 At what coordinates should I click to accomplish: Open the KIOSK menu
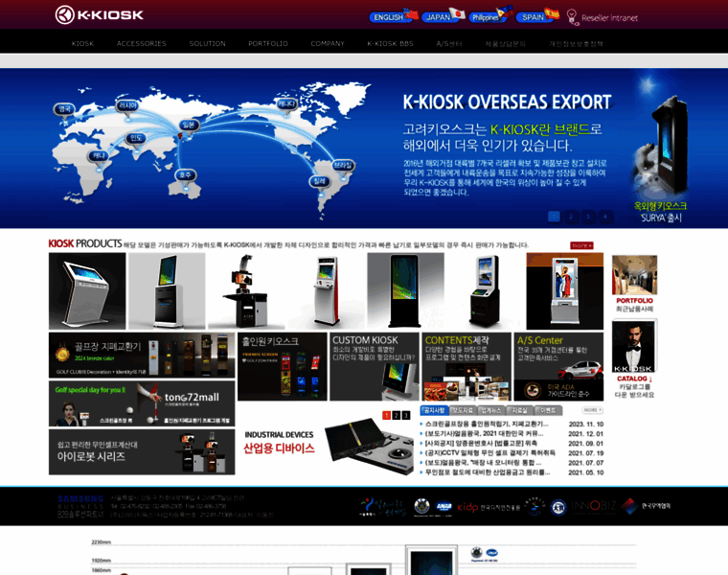[82, 43]
